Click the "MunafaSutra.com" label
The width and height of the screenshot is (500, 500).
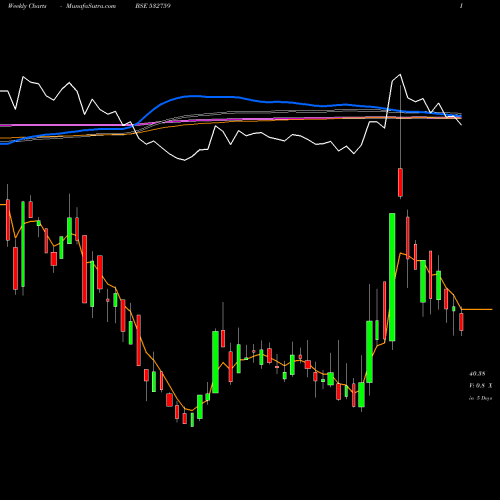pos(91,6)
